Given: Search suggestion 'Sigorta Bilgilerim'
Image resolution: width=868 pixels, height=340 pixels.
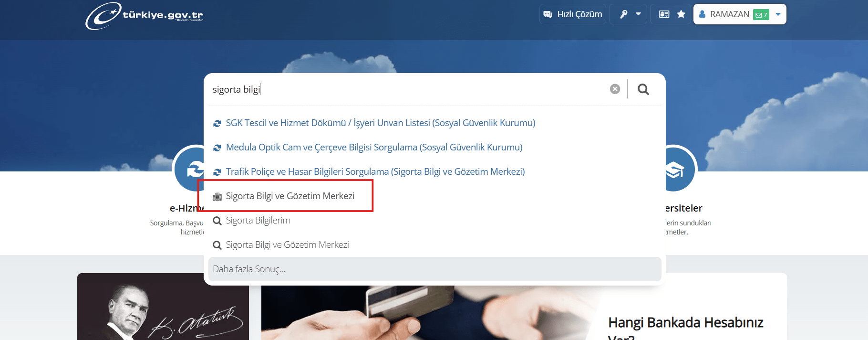Looking at the screenshot, I should point(258,221).
